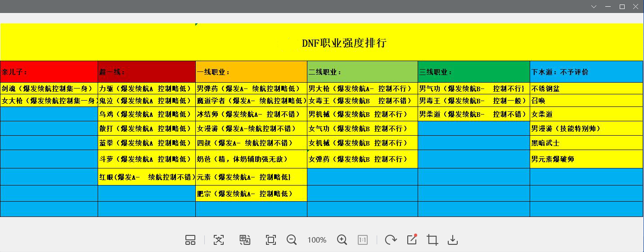
Task: Click the cell starting with '女漫游'
Action: (x=251, y=128)
